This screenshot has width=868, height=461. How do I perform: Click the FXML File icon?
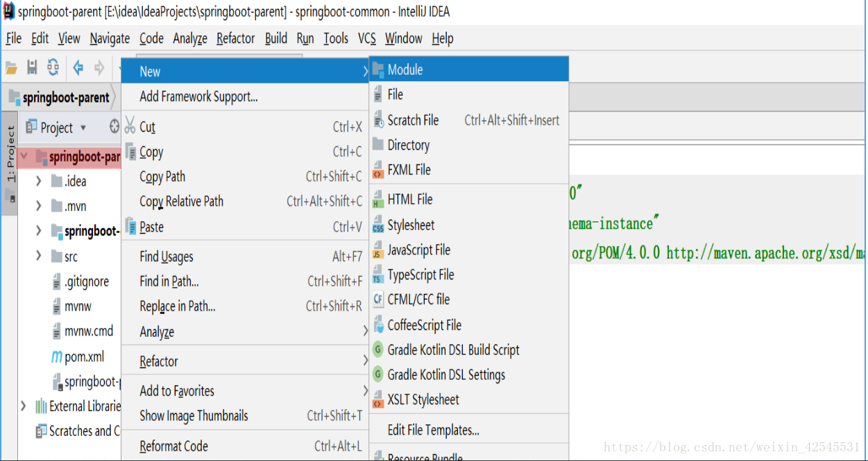coord(378,170)
